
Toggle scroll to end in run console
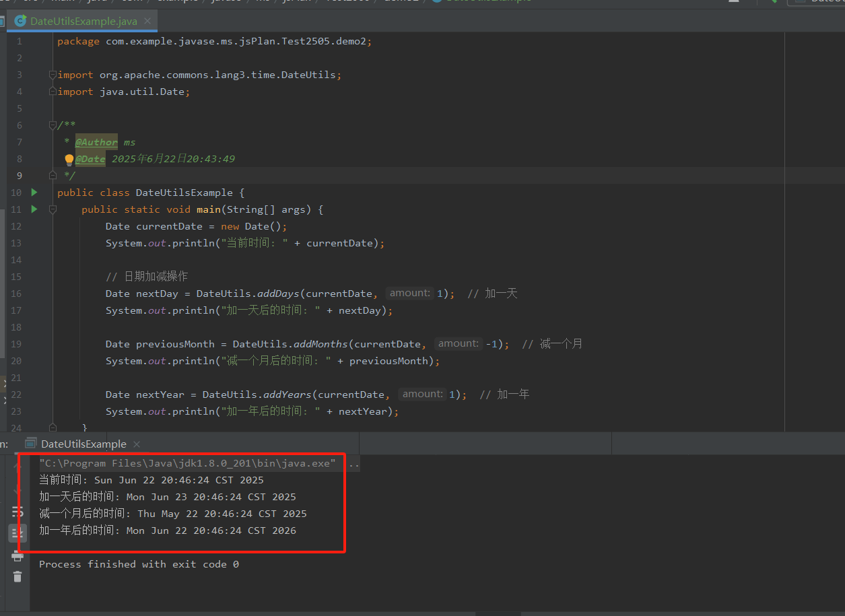[18, 534]
